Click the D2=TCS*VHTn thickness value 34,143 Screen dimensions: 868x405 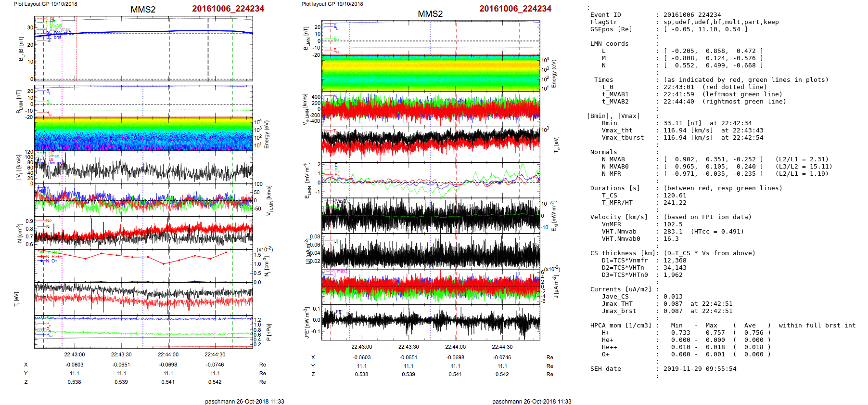click(x=675, y=268)
